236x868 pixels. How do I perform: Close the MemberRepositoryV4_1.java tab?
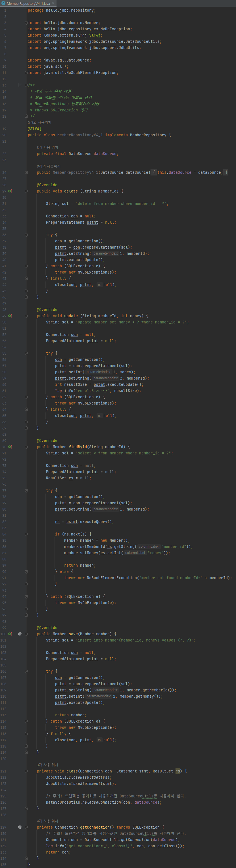(53, 3)
